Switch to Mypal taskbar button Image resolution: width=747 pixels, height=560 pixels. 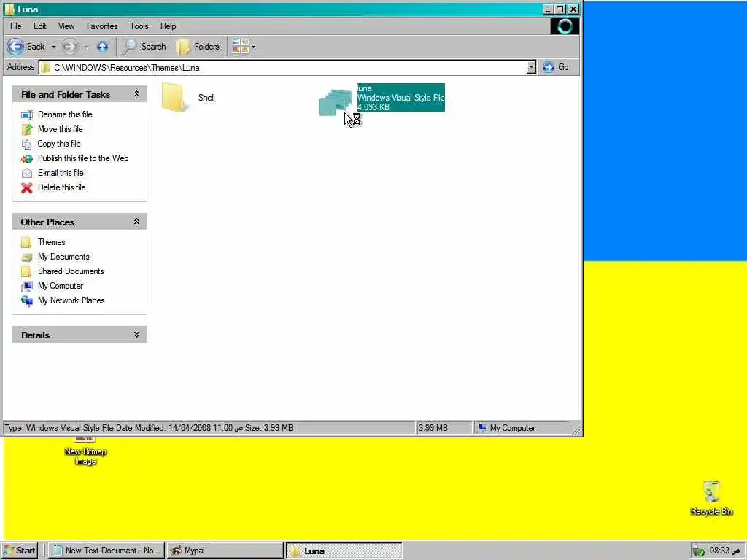coord(225,551)
